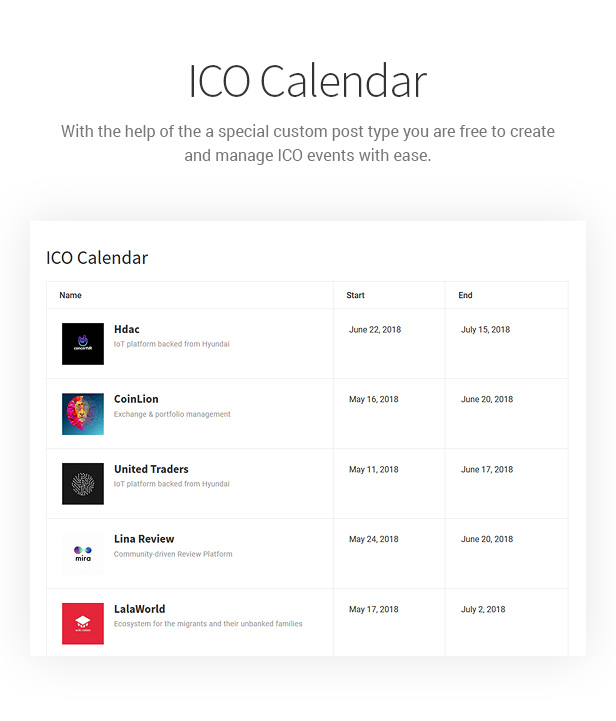Click the Hdac end date July 15, 2018

486,330
